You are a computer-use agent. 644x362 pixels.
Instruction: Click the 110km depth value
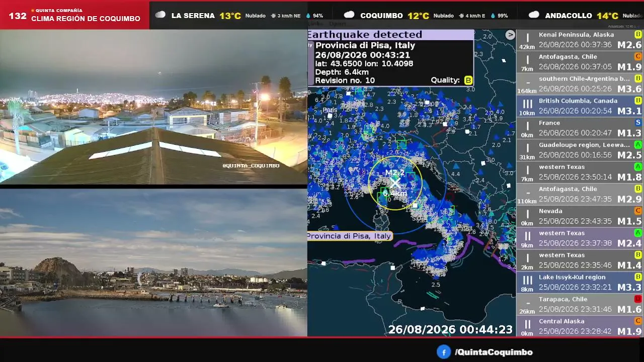[x=527, y=202]
